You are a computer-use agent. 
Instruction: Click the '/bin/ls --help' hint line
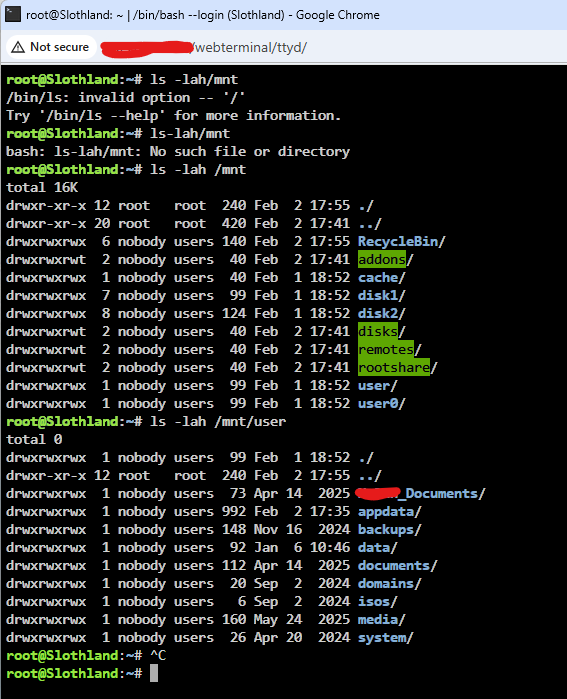click(174, 115)
